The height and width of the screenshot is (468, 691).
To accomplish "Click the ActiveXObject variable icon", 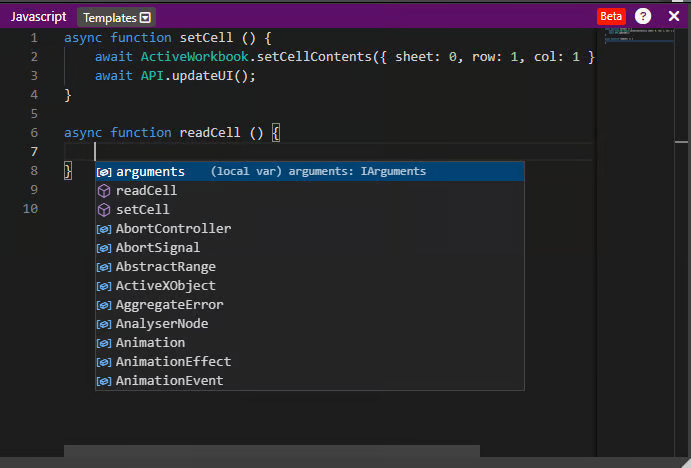I will click(x=103, y=286).
